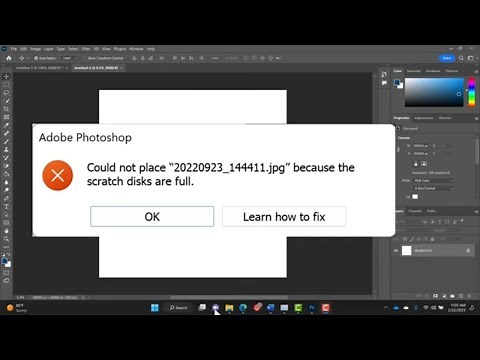This screenshot has width=480, height=360.
Task: Open the File menu
Action: point(14,49)
